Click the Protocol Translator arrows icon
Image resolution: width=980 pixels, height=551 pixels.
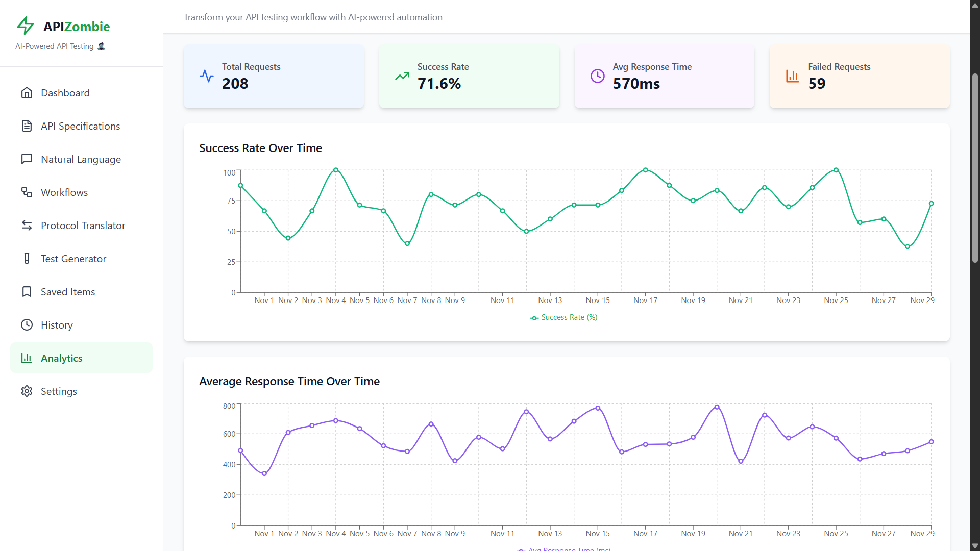click(x=27, y=226)
